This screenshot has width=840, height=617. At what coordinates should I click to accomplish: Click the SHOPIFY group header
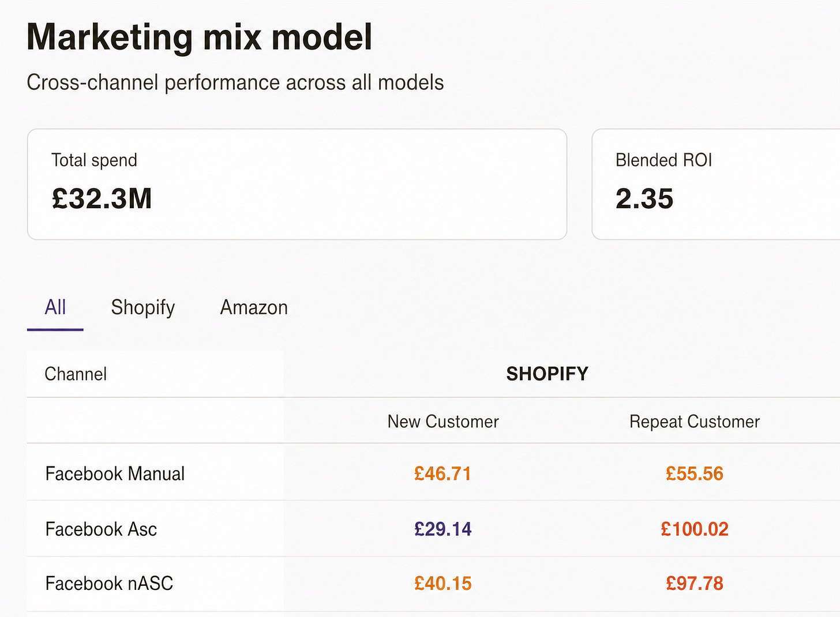click(x=547, y=374)
